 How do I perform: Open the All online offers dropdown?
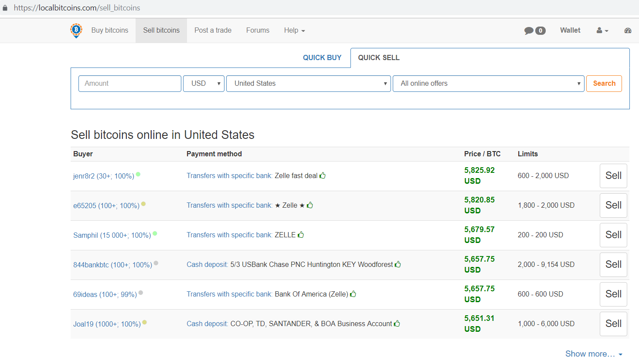point(489,84)
